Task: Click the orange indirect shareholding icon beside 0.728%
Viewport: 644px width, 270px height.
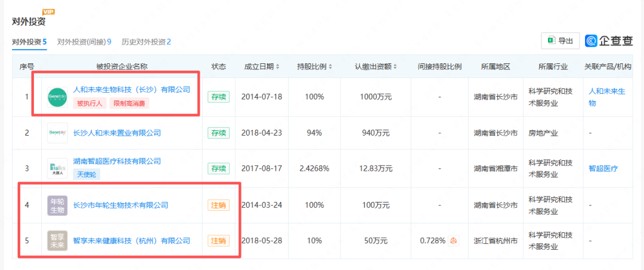Action: [454, 241]
